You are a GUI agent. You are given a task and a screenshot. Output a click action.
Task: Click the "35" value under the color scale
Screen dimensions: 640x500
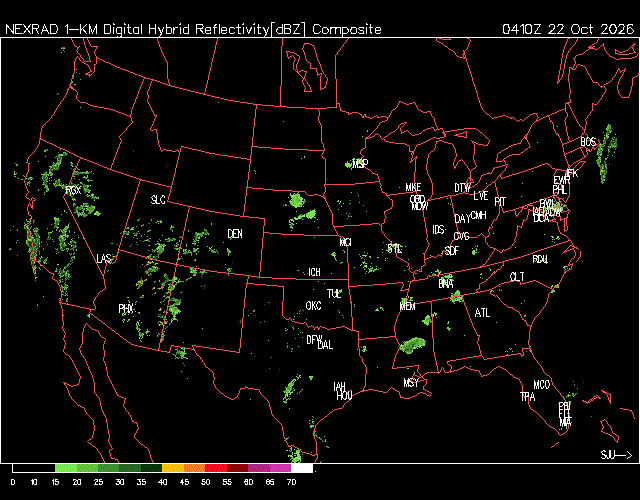141,482
